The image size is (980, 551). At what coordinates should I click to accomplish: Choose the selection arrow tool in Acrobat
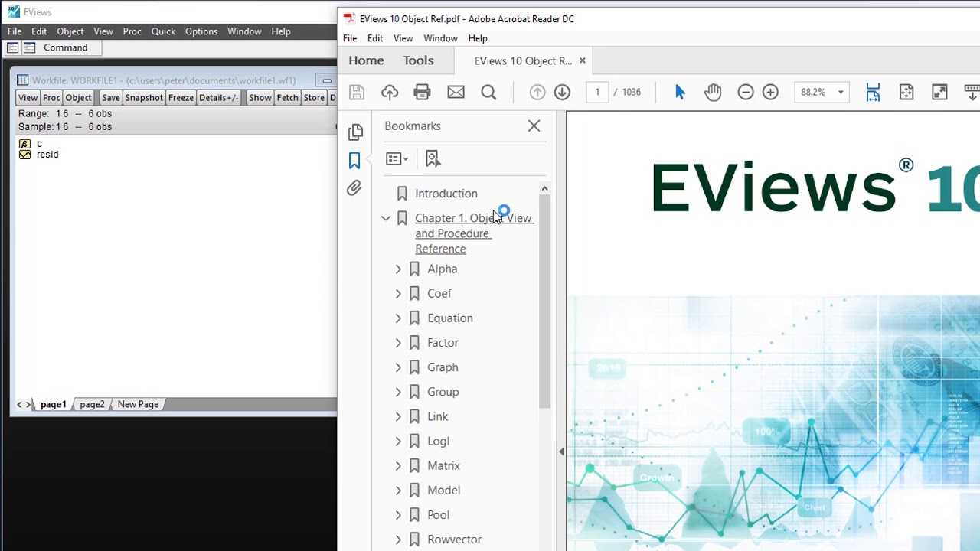click(x=680, y=93)
